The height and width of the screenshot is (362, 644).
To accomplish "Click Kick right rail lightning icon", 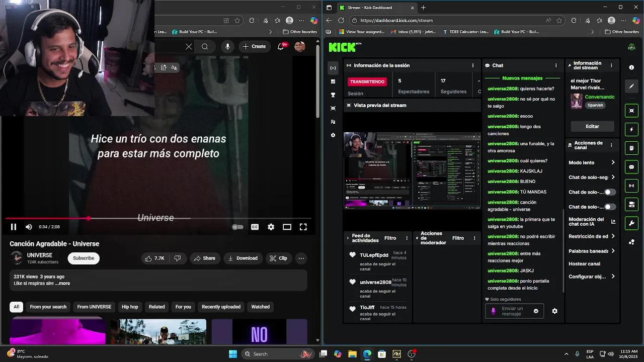I will tap(631, 129).
